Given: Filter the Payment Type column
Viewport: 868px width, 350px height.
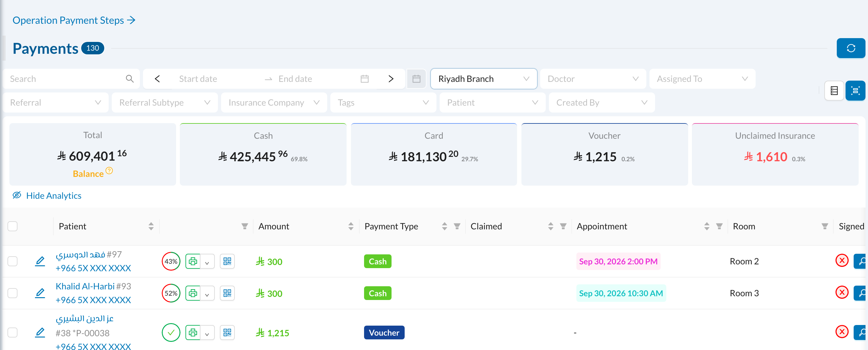Looking at the screenshot, I should (x=457, y=226).
